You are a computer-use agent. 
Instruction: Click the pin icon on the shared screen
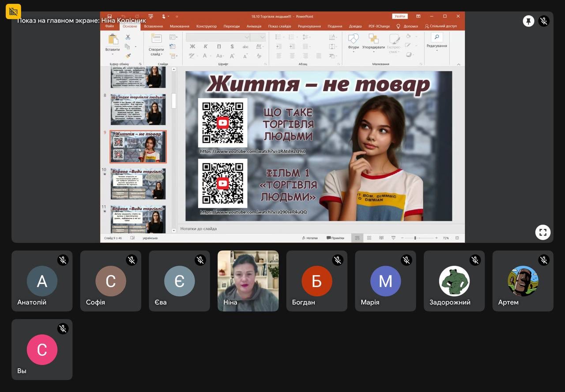tap(528, 21)
